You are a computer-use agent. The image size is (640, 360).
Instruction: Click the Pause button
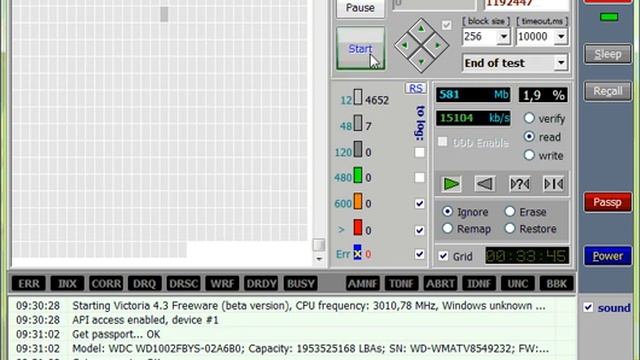click(x=360, y=7)
